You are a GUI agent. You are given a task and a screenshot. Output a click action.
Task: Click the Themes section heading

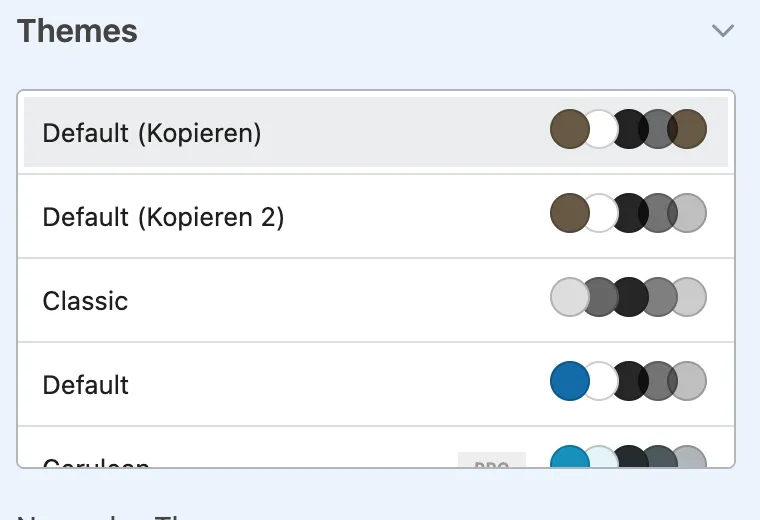[78, 31]
